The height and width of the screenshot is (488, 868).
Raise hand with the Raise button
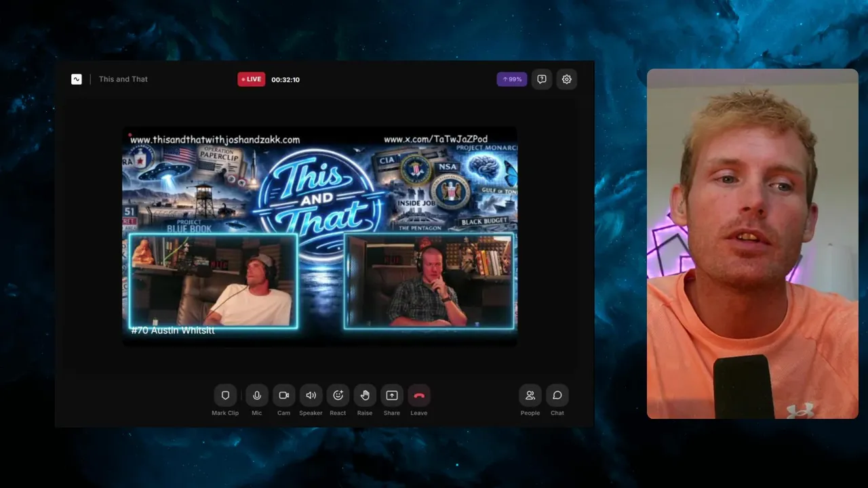click(x=365, y=395)
